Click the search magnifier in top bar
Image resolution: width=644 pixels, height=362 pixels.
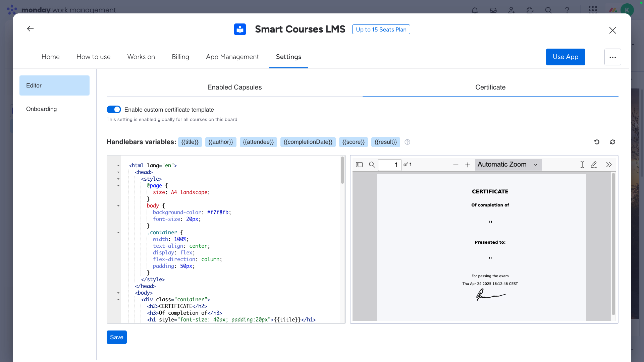(x=548, y=10)
